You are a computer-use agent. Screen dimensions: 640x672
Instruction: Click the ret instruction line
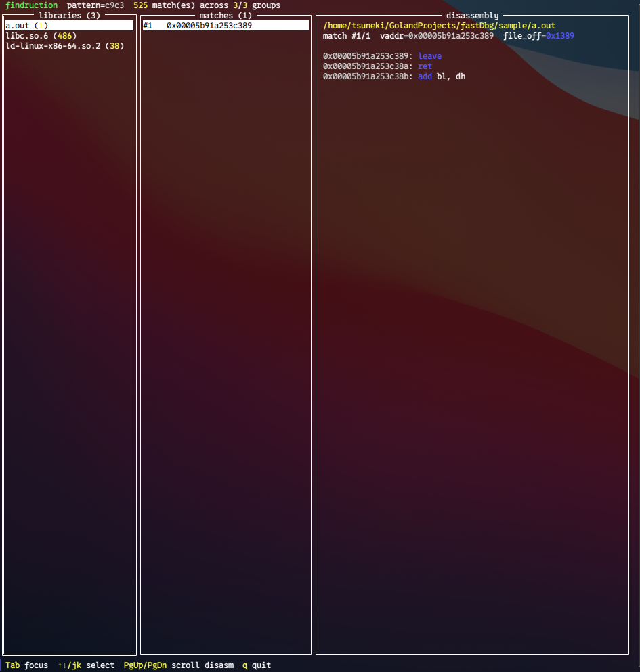tap(377, 66)
